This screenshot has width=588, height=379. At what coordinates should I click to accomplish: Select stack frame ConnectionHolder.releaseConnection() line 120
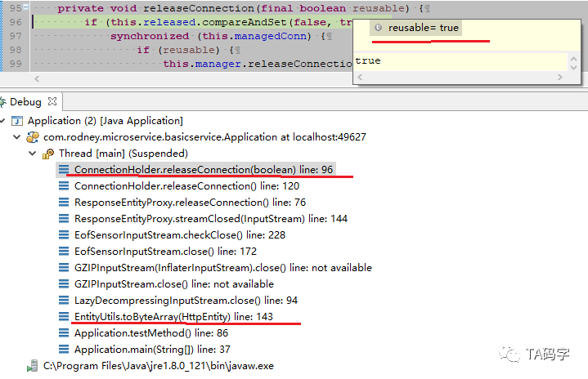pos(186,186)
